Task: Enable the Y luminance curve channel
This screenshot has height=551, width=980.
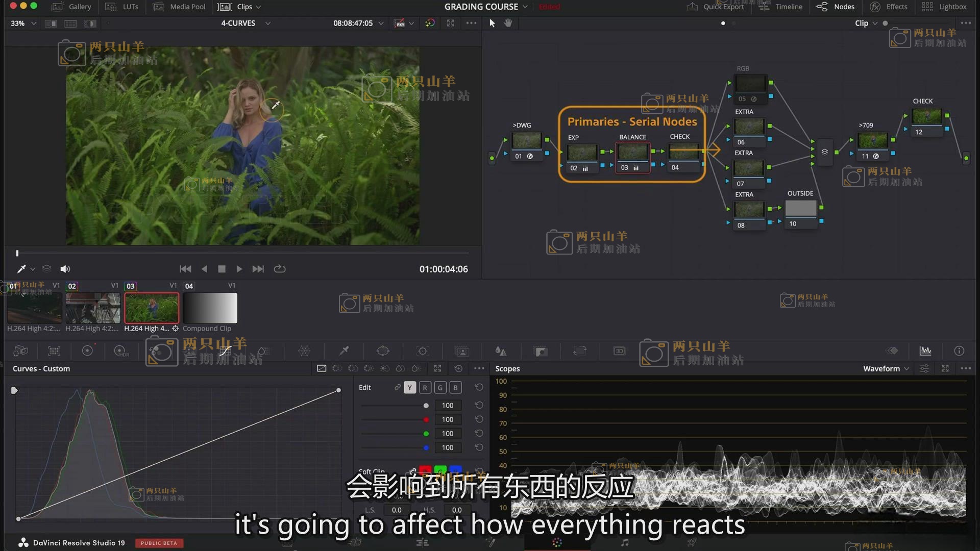Action: pyautogui.click(x=410, y=388)
